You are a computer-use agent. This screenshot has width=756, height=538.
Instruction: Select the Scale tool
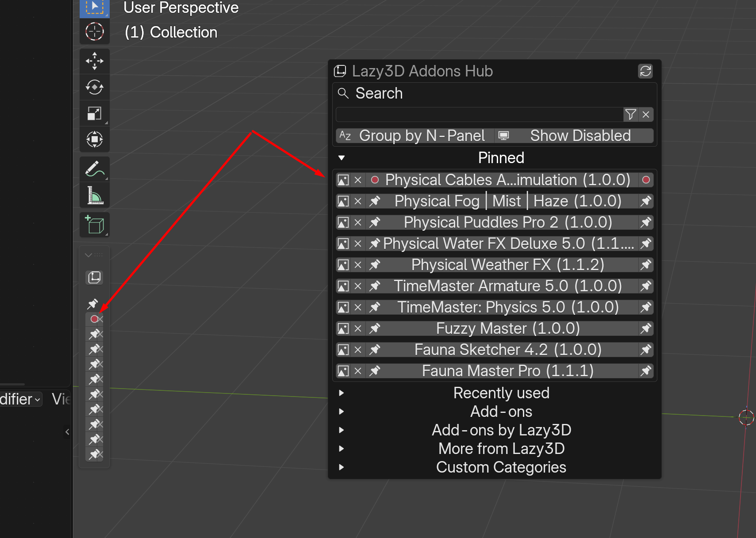[94, 113]
